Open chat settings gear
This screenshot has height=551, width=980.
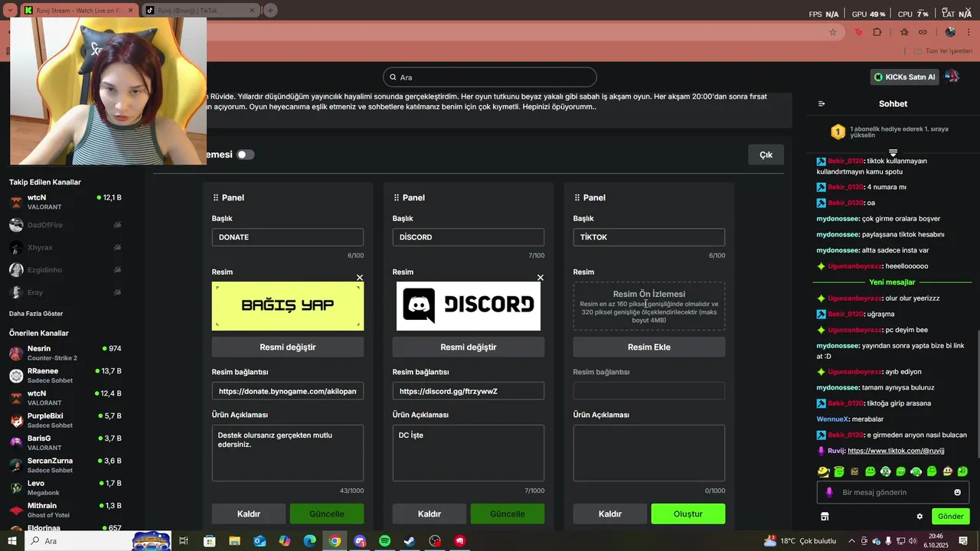(x=920, y=517)
